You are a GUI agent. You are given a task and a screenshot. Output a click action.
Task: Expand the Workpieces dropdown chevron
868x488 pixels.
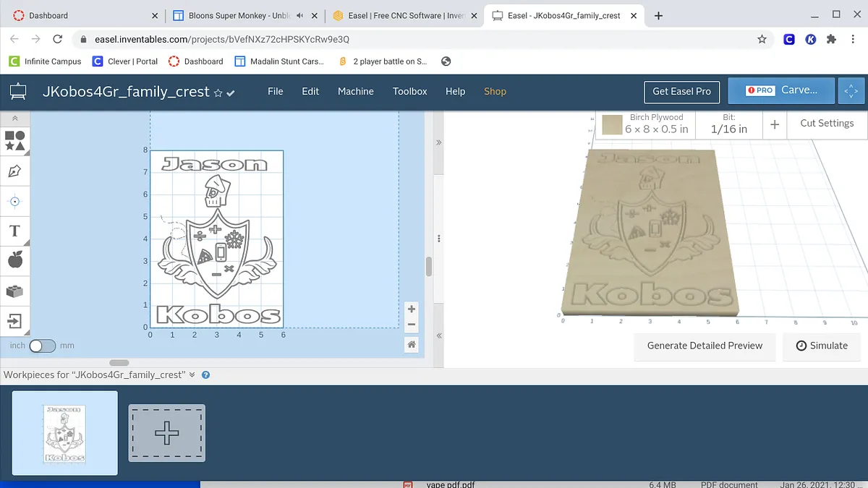pos(192,374)
